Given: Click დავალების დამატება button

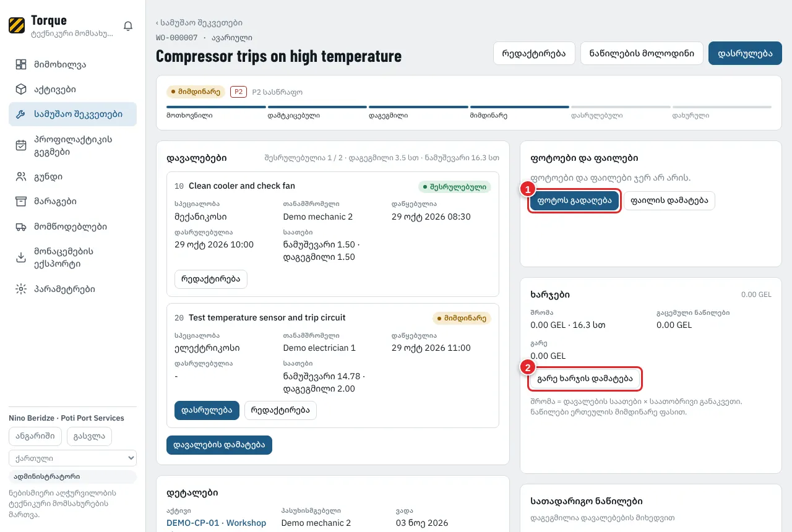Looking at the screenshot, I should tap(219, 445).
